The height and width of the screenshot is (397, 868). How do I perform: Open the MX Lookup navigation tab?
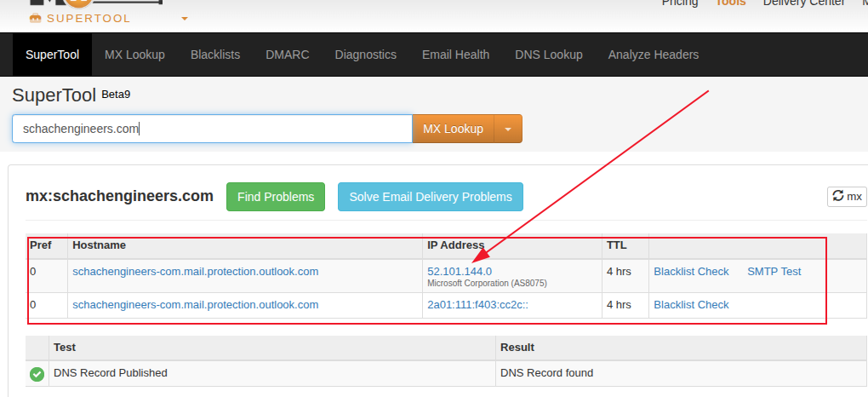pyautogui.click(x=134, y=55)
